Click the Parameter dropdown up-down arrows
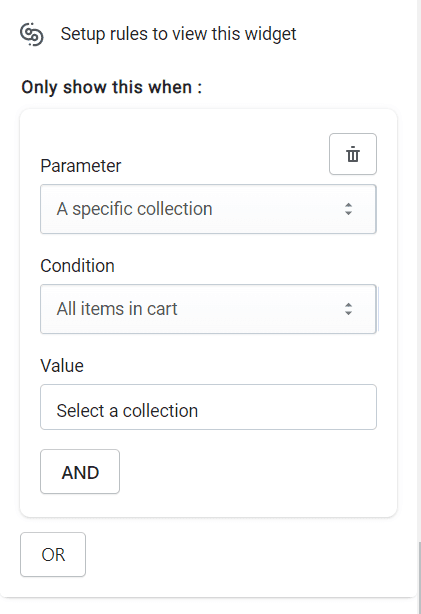Viewport: 421px width, 614px height. coord(348,209)
